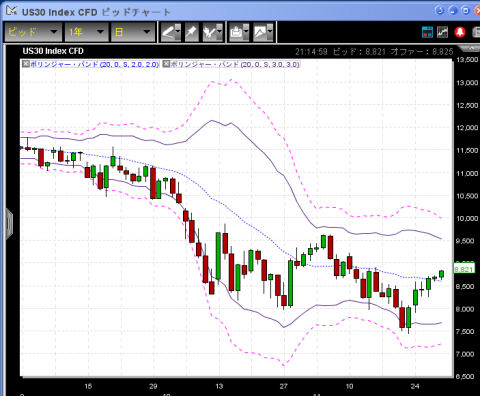The image size is (480, 396).
Task: Click the red alert bell icon
Action: [x=460, y=32]
